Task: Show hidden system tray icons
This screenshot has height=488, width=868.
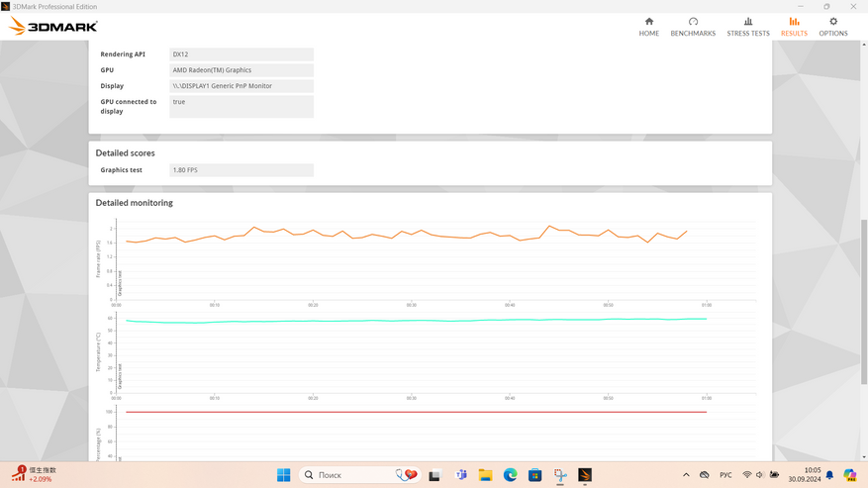Action: click(x=686, y=475)
